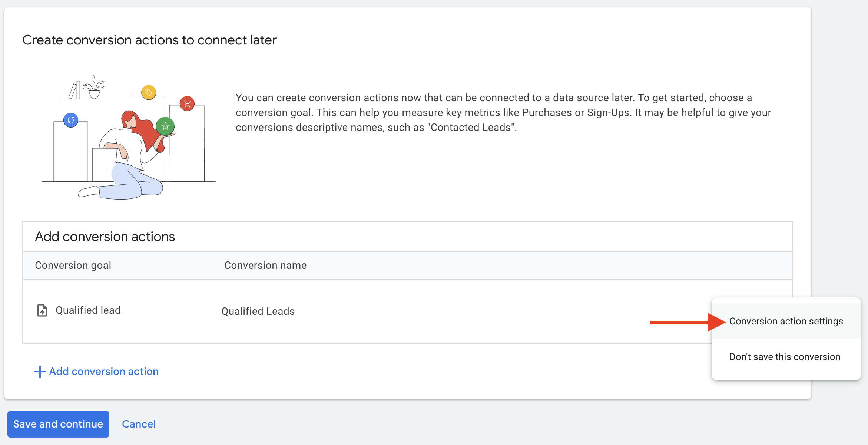This screenshot has width=868, height=445.
Task: Choose Don't save this conversion
Action: click(x=785, y=357)
